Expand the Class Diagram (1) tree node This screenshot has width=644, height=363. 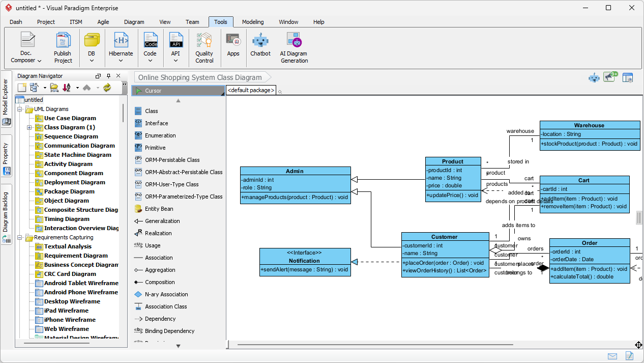click(x=29, y=127)
